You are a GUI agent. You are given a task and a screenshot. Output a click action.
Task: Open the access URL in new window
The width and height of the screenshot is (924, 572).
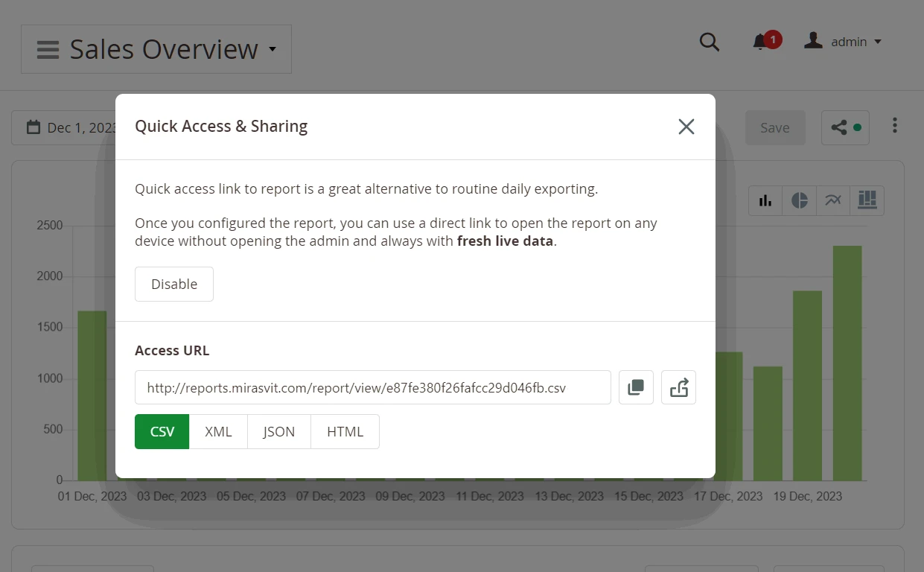678,387
